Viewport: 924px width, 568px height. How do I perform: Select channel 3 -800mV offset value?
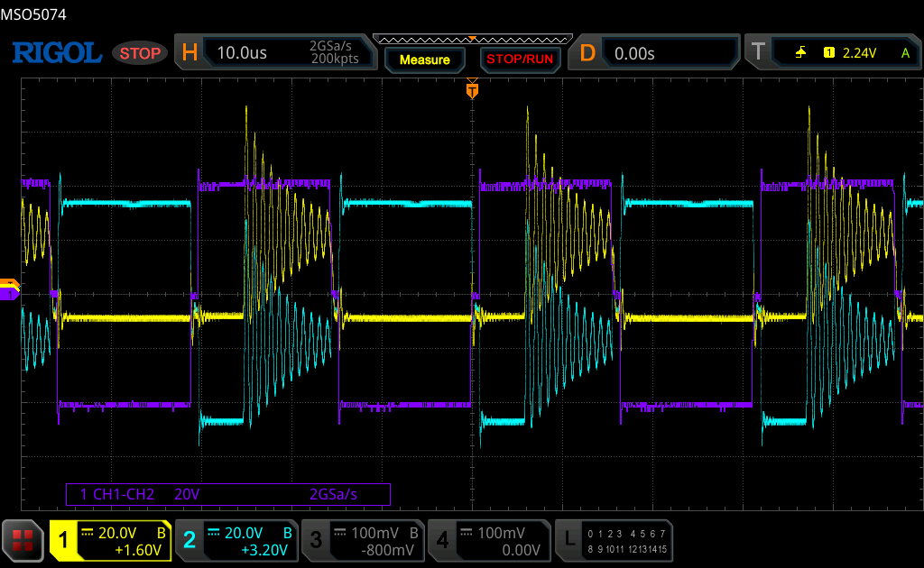(387, 550)
